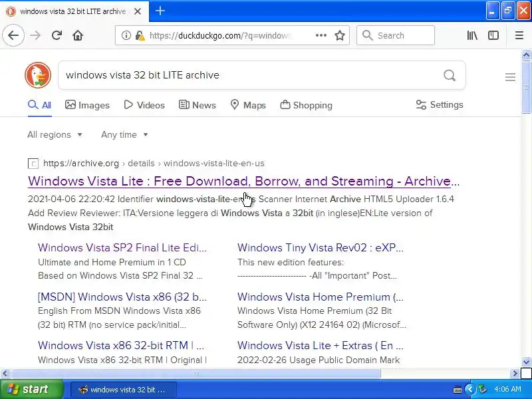Expand the All regions filter

click(x=55, y=135)
